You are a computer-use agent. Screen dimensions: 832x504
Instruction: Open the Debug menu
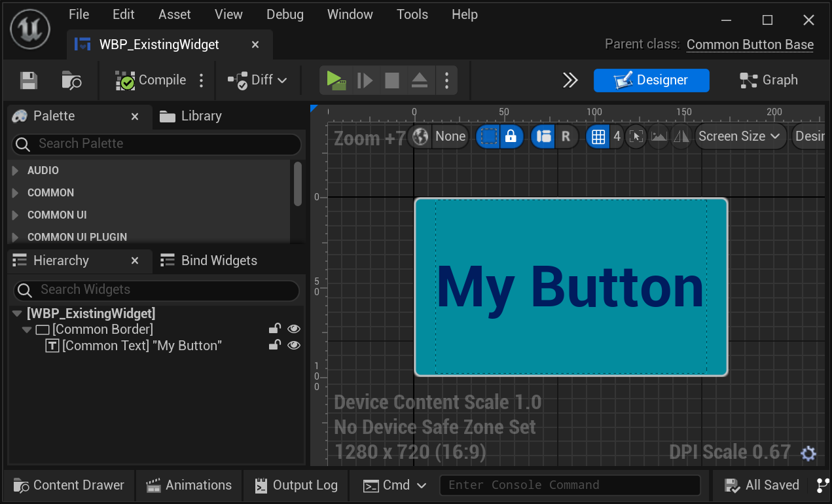click(x=285, y=14)
